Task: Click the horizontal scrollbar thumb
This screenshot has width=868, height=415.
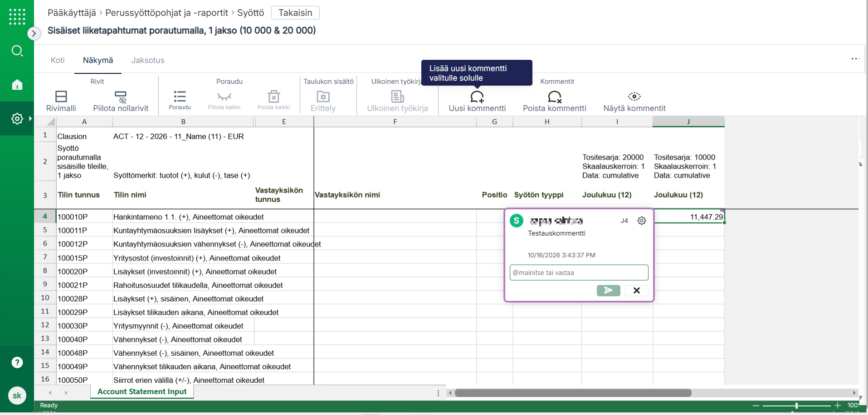Action: click(x=573, y=393)
